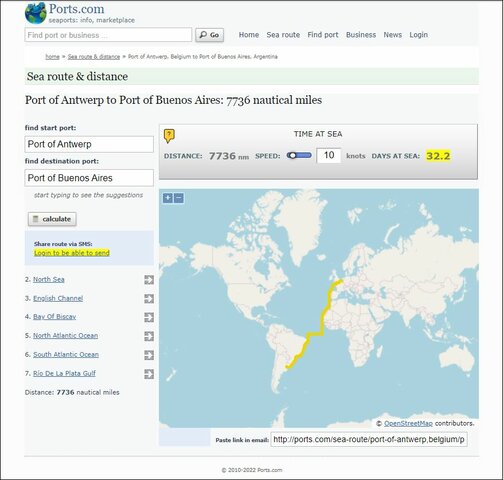Click the Ports.com site title text

pos(77,9)
